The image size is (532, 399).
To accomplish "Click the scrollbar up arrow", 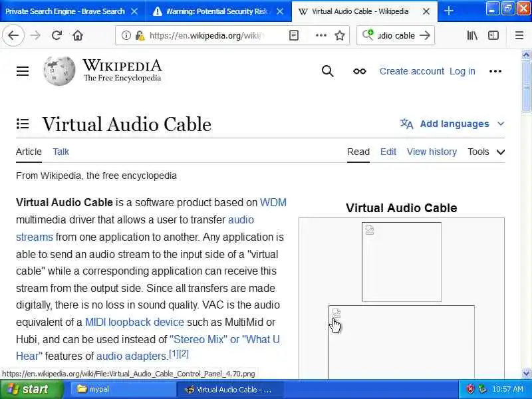I will pyautogui.click(x=526, y=55).
